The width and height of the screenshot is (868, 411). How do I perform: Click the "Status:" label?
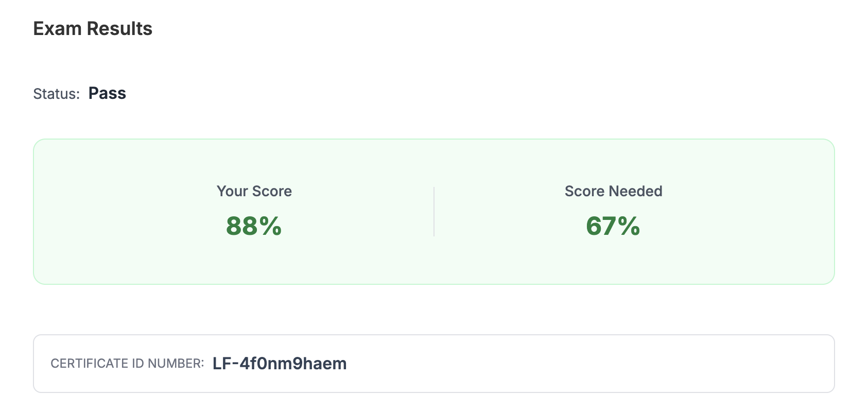(57, 94)
